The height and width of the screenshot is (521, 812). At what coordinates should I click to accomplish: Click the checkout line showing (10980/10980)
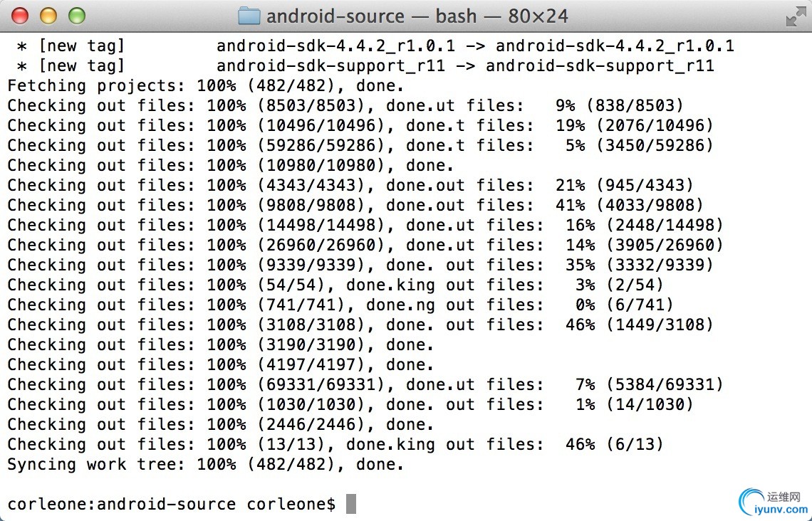point(230,166)
